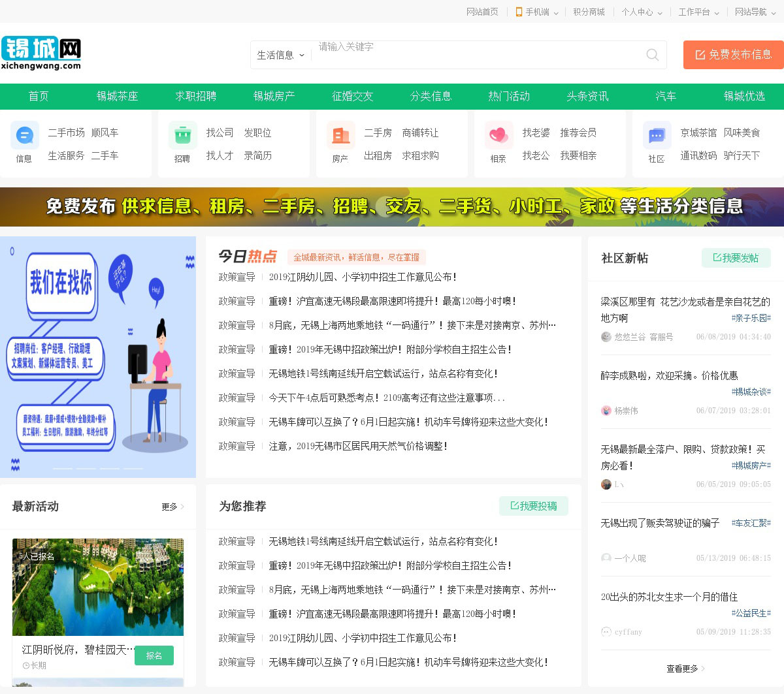Go to 头条资讯 in the green navbar
Viewport: 784px width, 694px height.
pyautogui.click(x=587, y=97)
